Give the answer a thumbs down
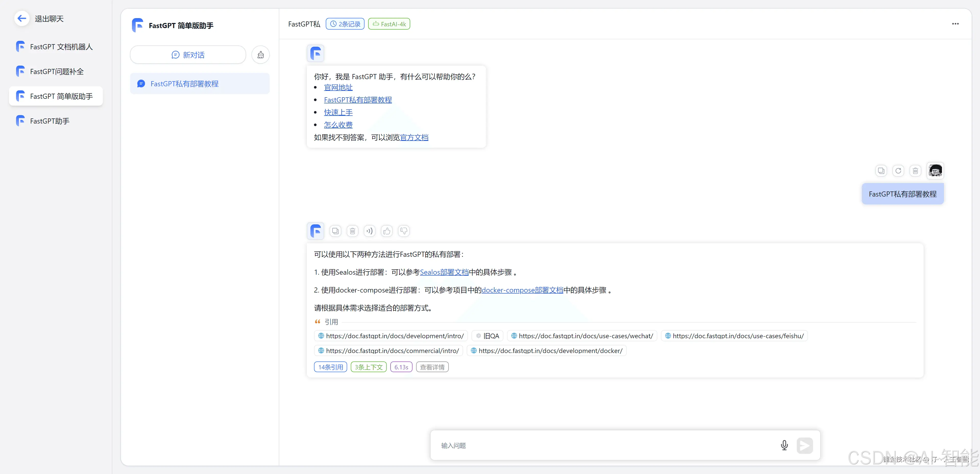Image resolution: width=980 pixels, height=474 pixels. pos(404,231)
